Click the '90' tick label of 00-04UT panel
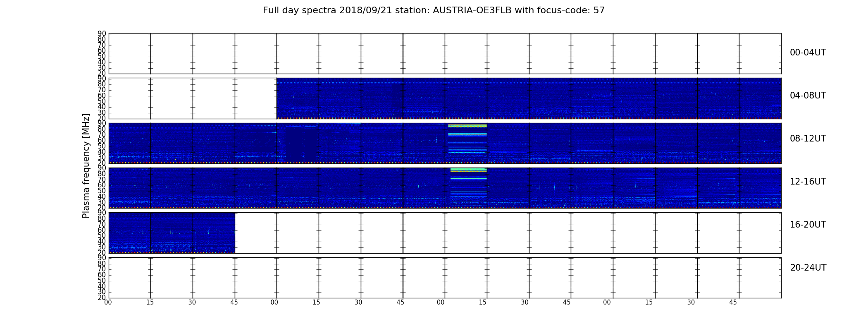Viewport: 868px width, 331px height. [x=102, y=34]
